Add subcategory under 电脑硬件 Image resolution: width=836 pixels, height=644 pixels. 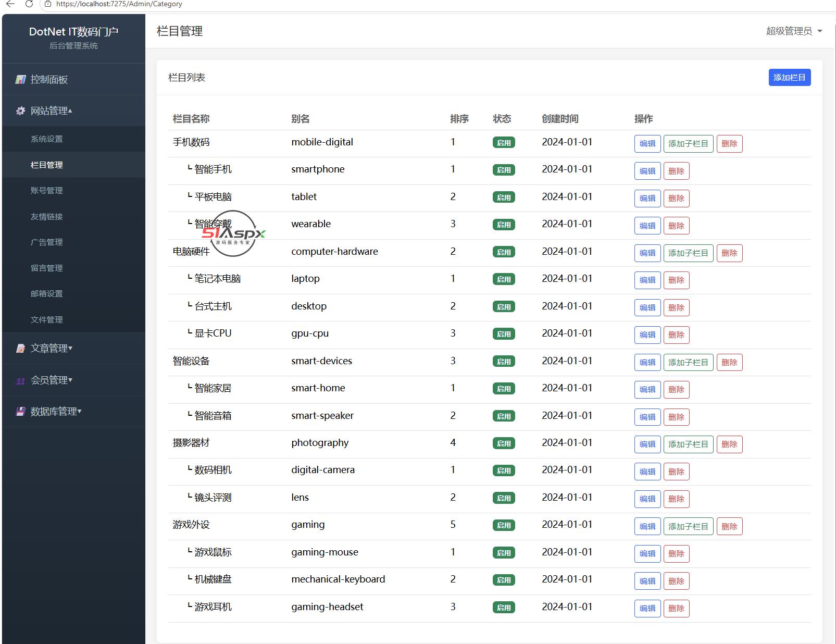pos(688,253)
